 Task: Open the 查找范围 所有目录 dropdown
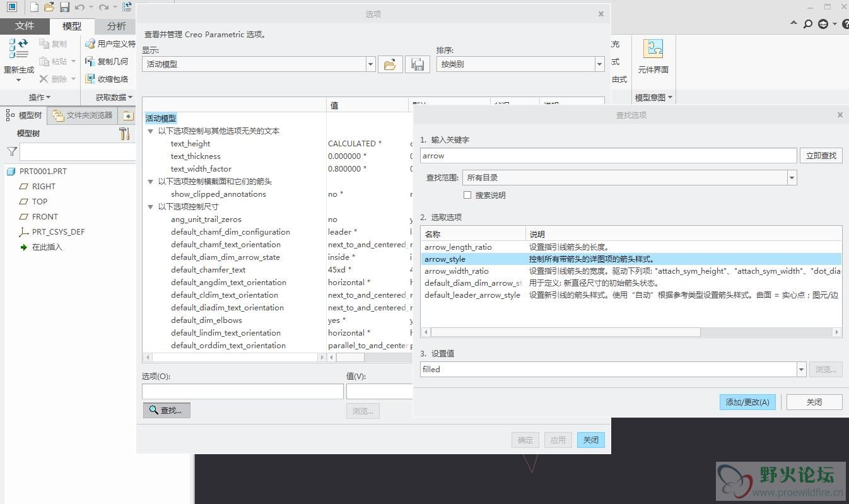pos(792,178)
